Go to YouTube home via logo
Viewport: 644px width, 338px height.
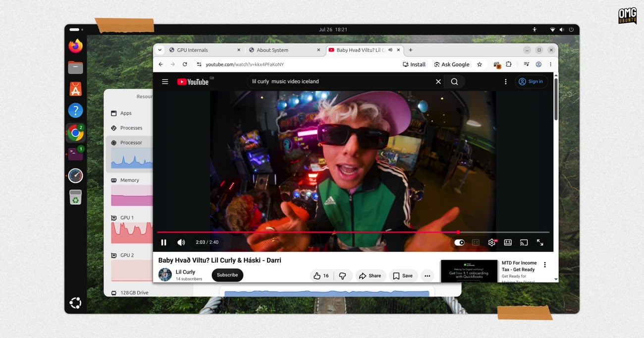point(193,82)
